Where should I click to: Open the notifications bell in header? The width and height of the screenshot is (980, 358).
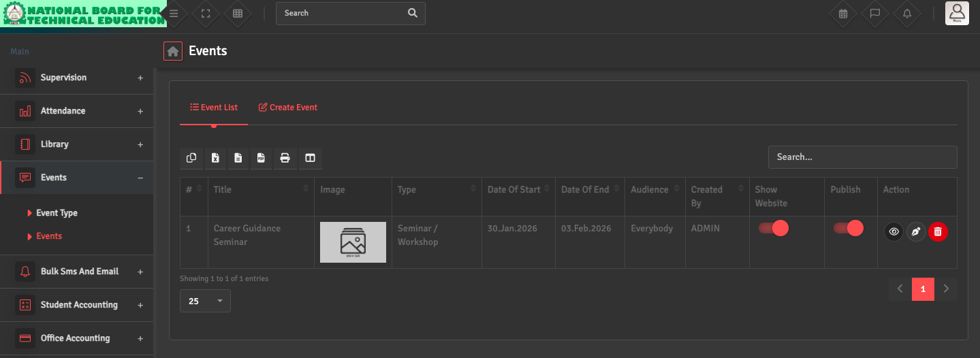[906, 14]
